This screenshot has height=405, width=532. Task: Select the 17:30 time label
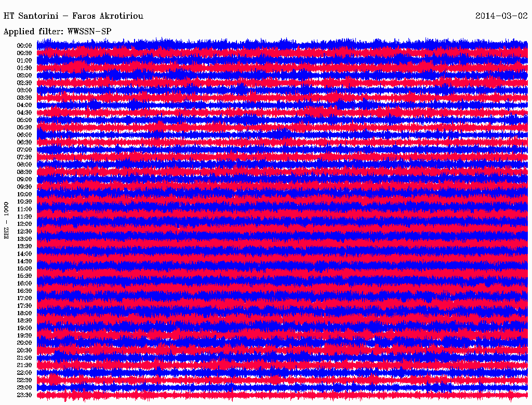click(x=24, y=306)
